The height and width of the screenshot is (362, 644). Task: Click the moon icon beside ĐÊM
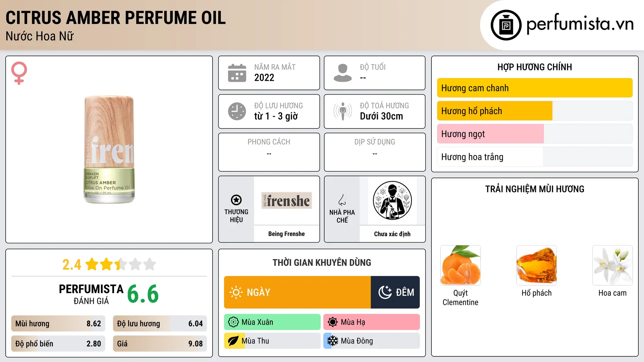click(x=385, y=292)
